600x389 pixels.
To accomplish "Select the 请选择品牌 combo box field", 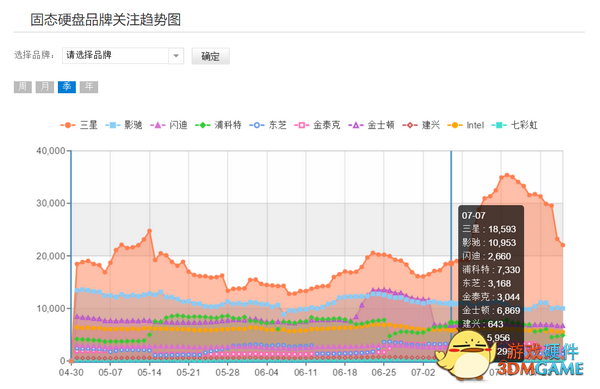I will [x=123, y=56].
